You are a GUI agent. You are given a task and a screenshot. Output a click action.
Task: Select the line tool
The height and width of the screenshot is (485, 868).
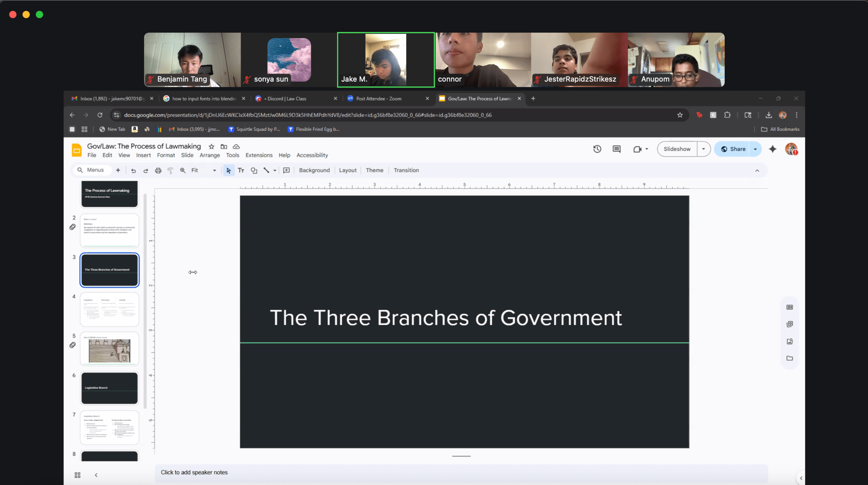pos(266,170)
